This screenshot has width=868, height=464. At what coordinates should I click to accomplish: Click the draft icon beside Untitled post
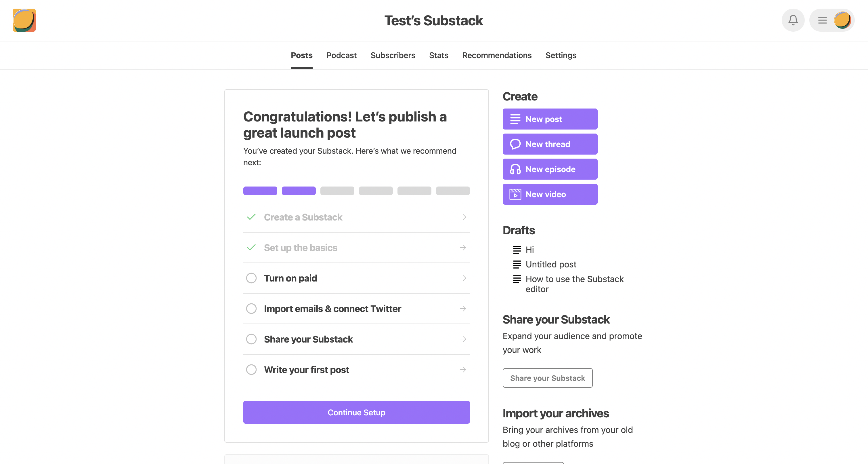[517, 264]
